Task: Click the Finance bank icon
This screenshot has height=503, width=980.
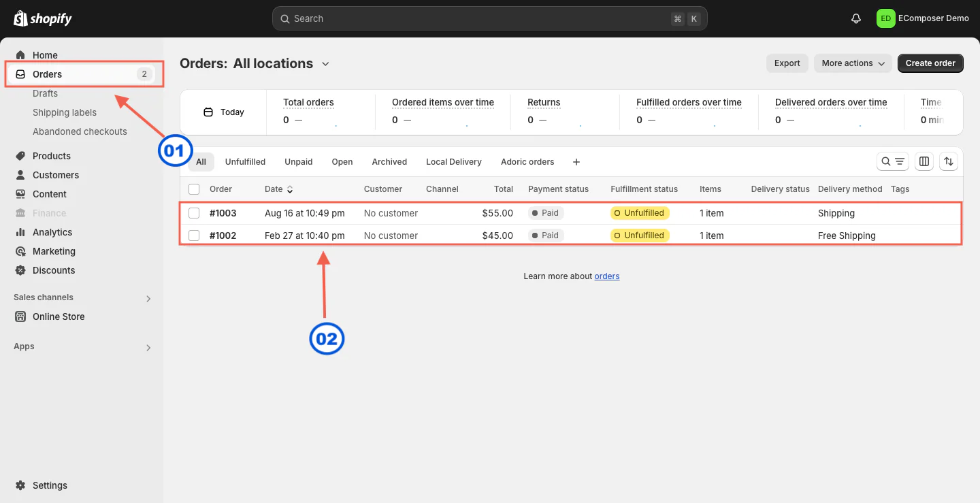Action: pyautogui.click(x=20, y=213)
